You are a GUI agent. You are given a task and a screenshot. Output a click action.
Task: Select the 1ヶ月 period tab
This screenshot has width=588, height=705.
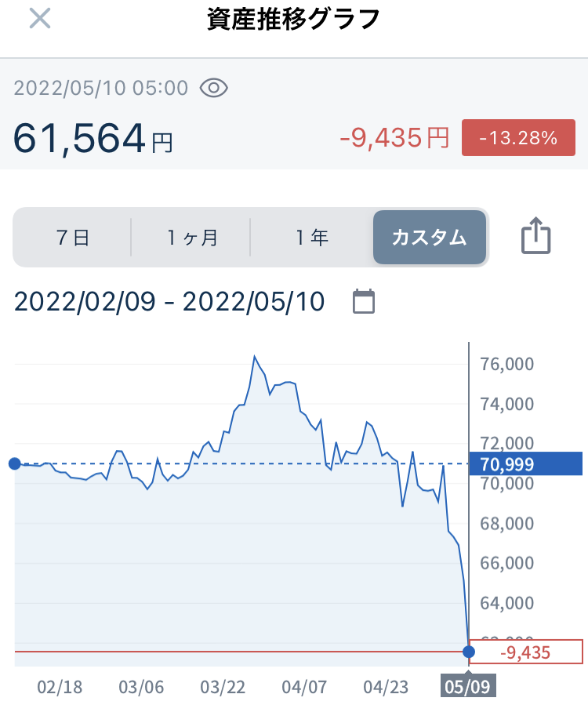pos(191,238)
